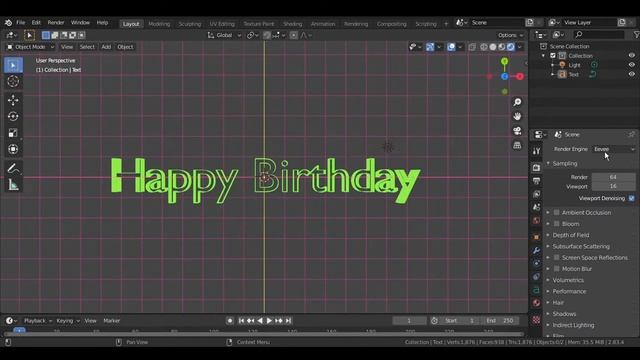
Task: Open the Output properties tab
Action: (x=536, y=180)
